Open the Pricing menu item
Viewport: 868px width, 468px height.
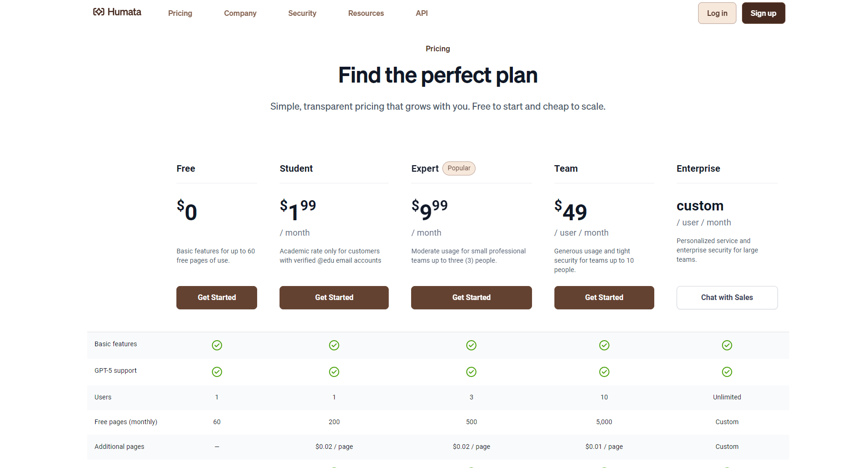pyautogui.click(x=180, y=14)
